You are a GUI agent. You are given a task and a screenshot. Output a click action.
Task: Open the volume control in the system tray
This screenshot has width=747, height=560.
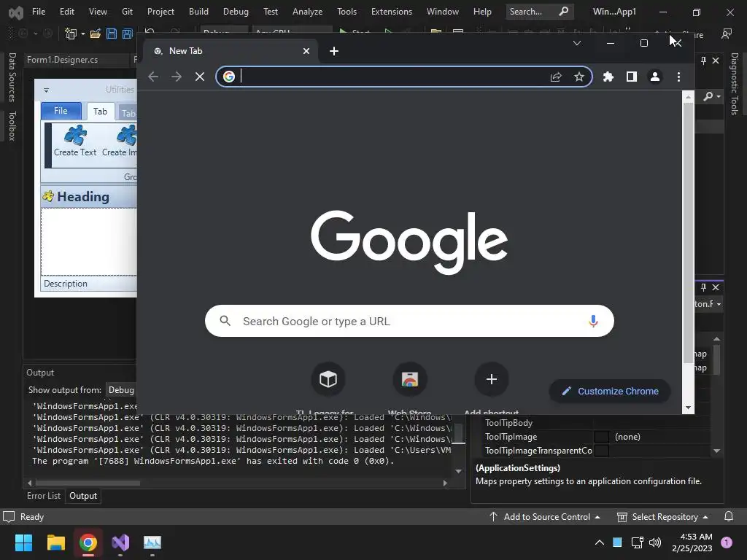(656, 542)
